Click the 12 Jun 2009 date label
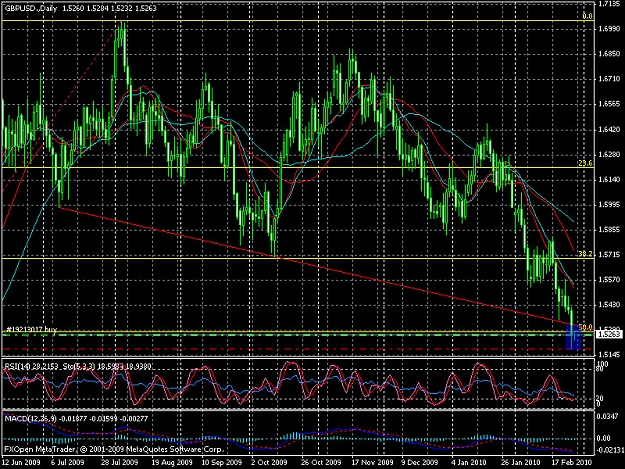 (21, 462)
